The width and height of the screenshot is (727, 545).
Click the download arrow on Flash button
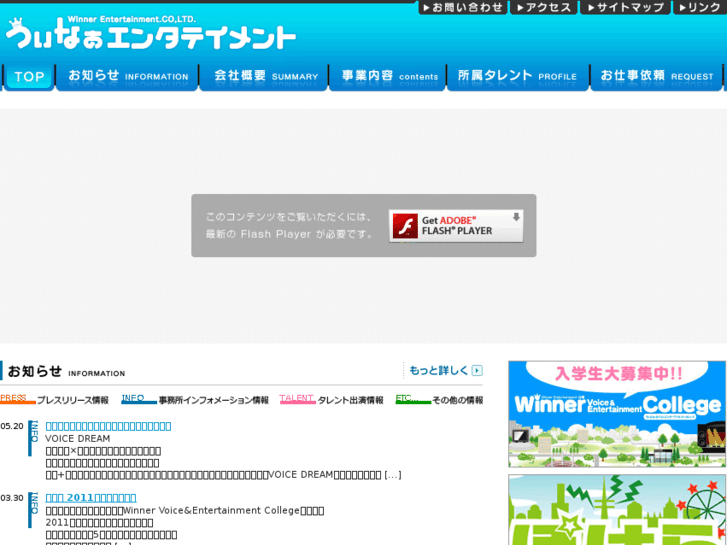point(516,217)
